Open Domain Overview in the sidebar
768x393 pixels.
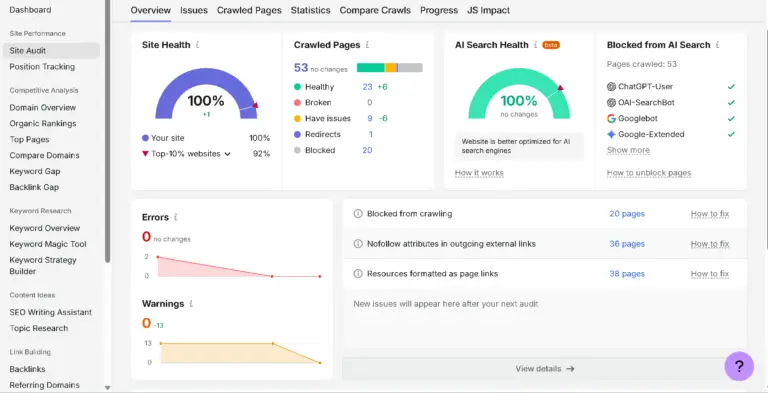43,107
